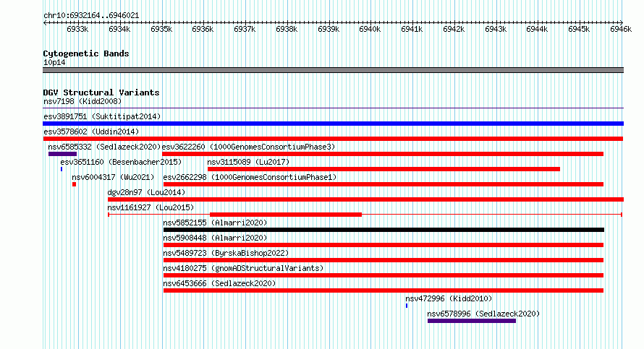Open the esv3891751 (Suktitipat2014) label
This screenshot has height=349, width=644.
(102, 116)
